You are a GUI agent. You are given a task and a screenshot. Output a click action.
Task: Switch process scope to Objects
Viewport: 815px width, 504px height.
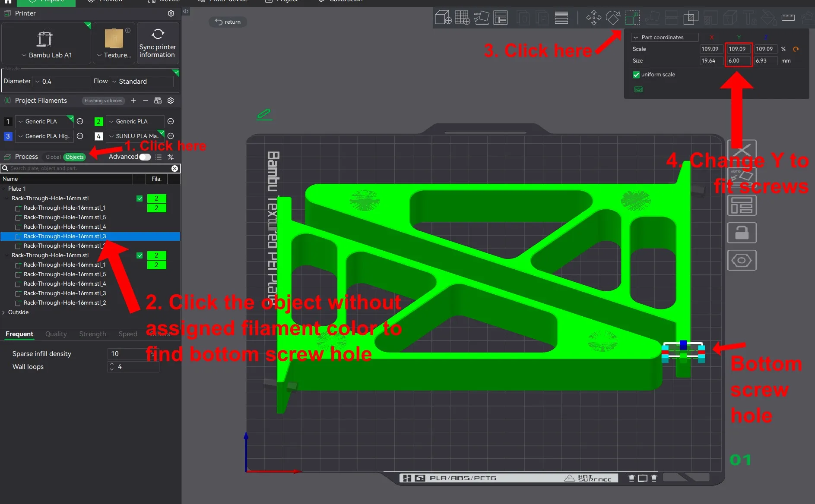coord(74,157)
